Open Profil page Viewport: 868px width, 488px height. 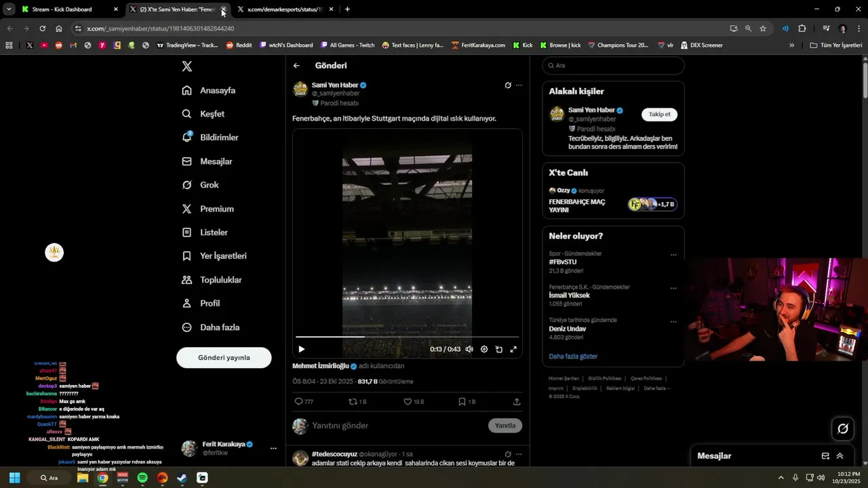coord(201,304)
